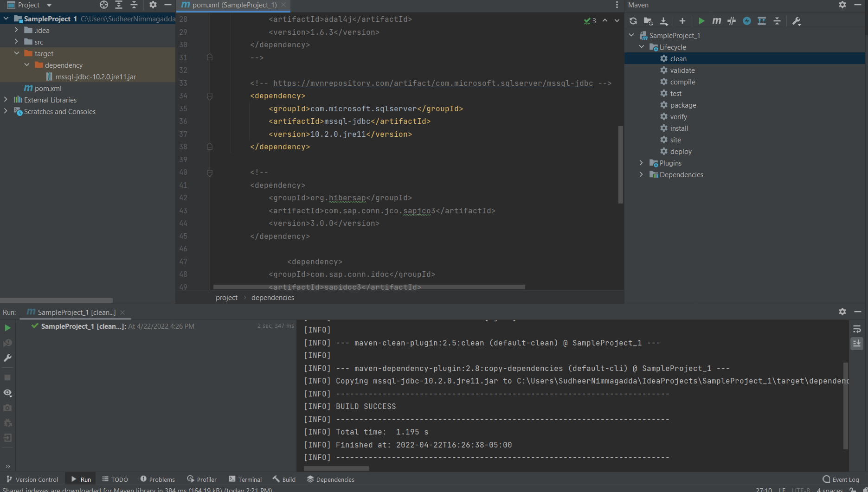This screenshot has width=868, height=492.
Task: Toggle skip tests mode
Action: (x=746, y=21)
